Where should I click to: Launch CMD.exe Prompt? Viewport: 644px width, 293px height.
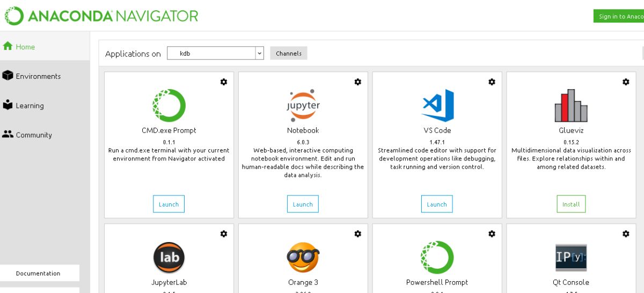(x=169, y=204)
